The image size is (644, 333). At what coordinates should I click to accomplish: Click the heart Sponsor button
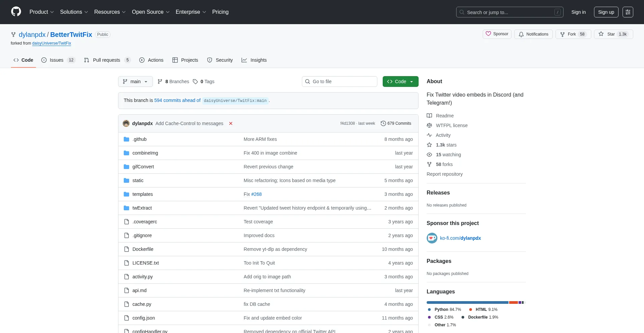(x=497, y=34)
